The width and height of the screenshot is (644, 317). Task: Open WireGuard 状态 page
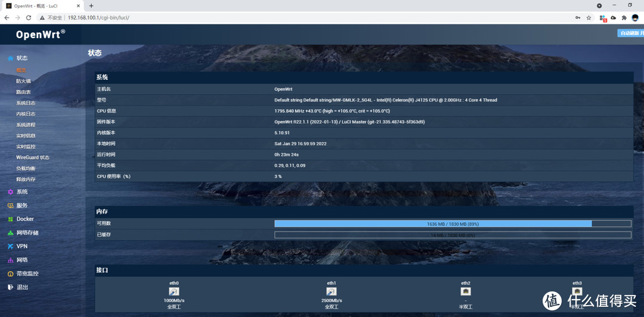[x=33, y=157]
